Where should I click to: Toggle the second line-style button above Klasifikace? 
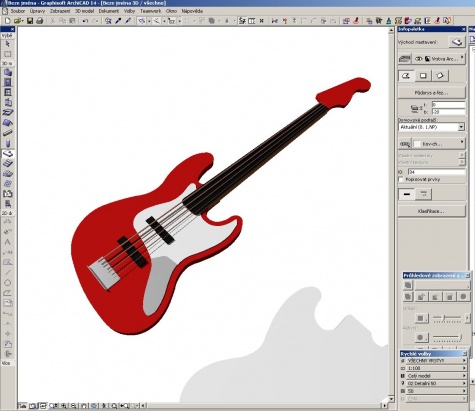(424, 194)
